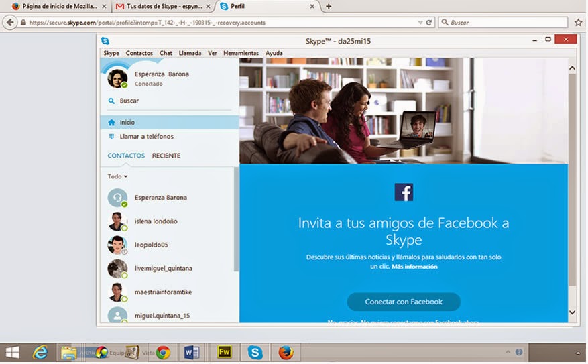Close the Tus datos de Skype tab
This screenshot has width=588, height=364.
208,7
